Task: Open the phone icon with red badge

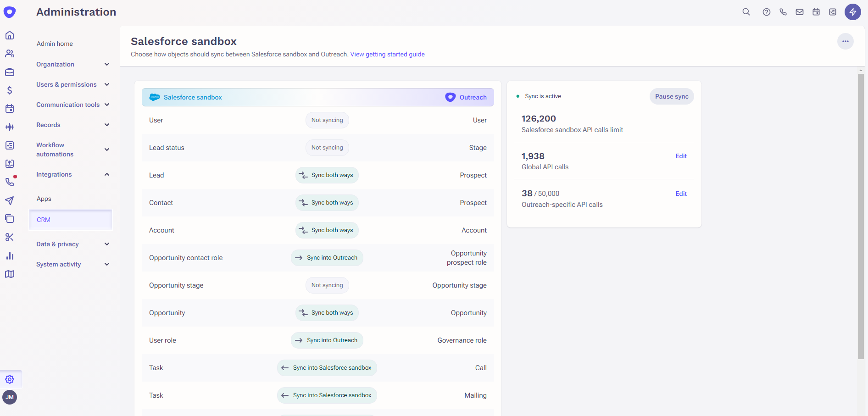Action: pyautogui.click(x=10, y=182)
